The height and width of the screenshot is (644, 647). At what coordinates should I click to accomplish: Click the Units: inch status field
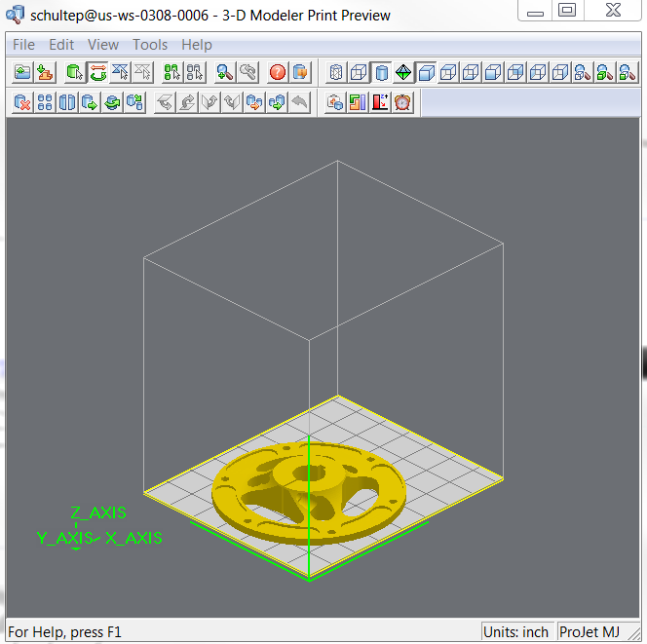pos(517,632)
